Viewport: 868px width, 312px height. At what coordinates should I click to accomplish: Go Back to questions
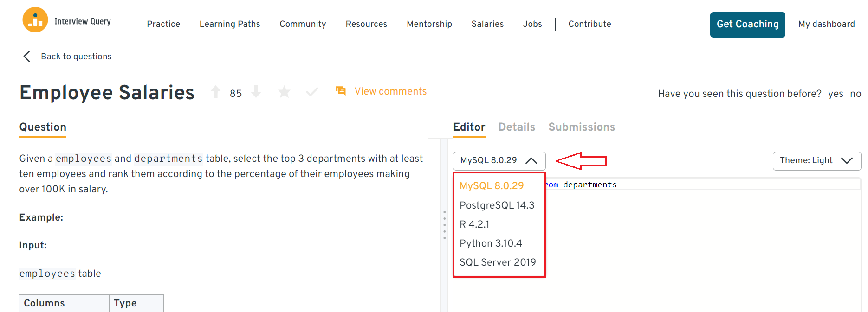pos(76,57)
